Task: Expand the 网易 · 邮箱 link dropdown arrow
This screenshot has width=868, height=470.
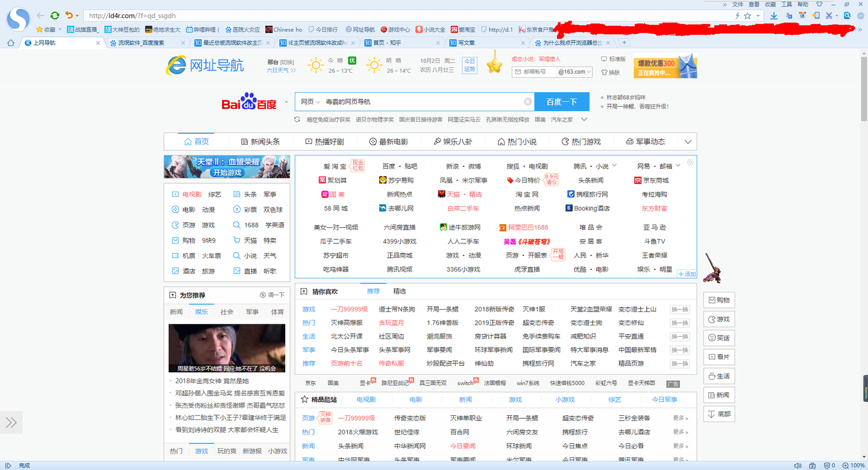Action: pos(678,165)
